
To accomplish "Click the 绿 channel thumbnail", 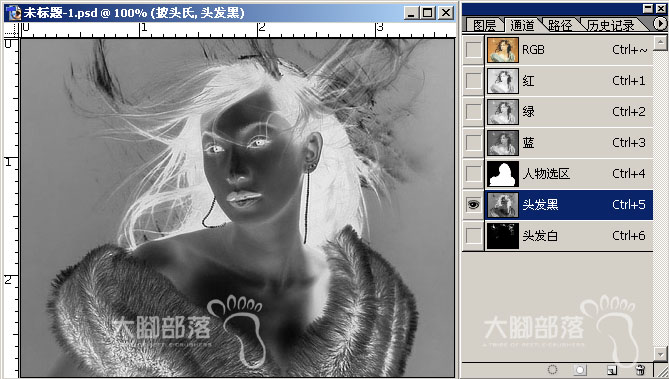I will point(503,112).
